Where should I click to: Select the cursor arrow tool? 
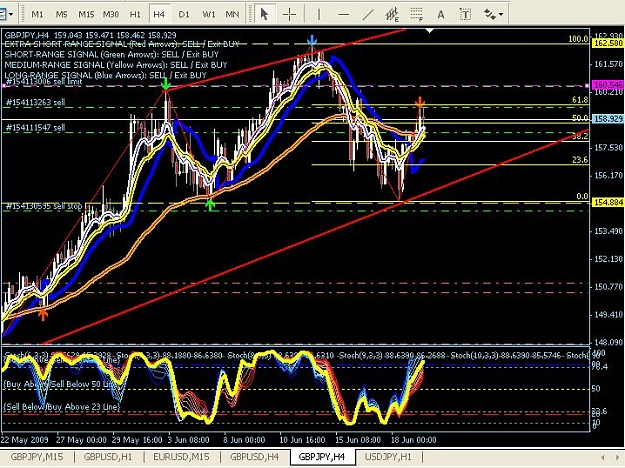coord(264,15)
